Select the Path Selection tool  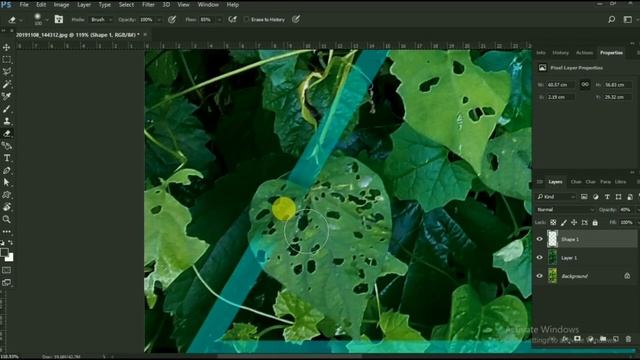[7, 182]
